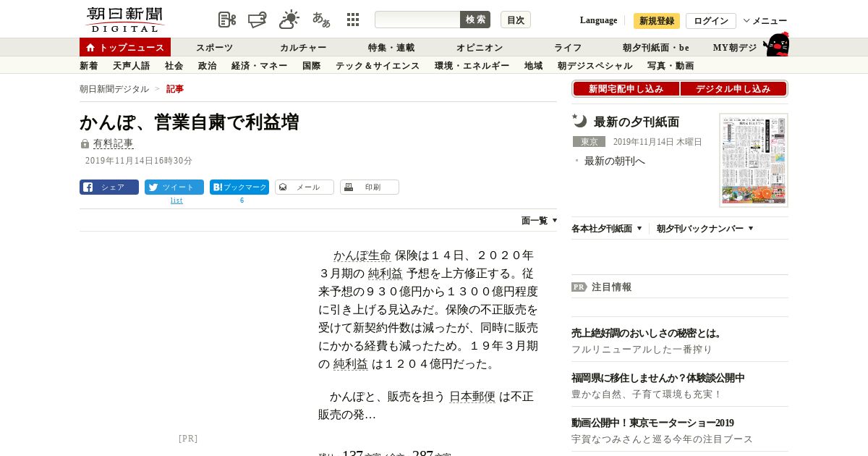Open the weather icon in header
Screen dimensions: 868x456
tap(289, 20)
